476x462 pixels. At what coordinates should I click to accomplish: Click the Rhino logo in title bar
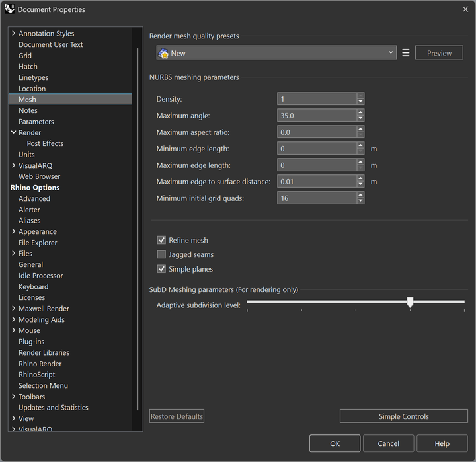(x=9, y=9)
